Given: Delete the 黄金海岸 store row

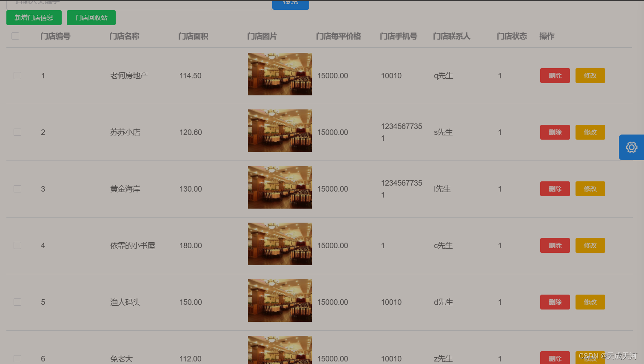Looking at the screenshot, I should coord(555,189).
